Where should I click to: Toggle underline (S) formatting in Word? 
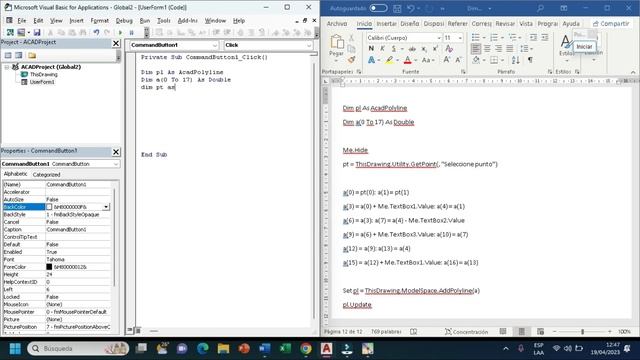click(x=393, y=49)
